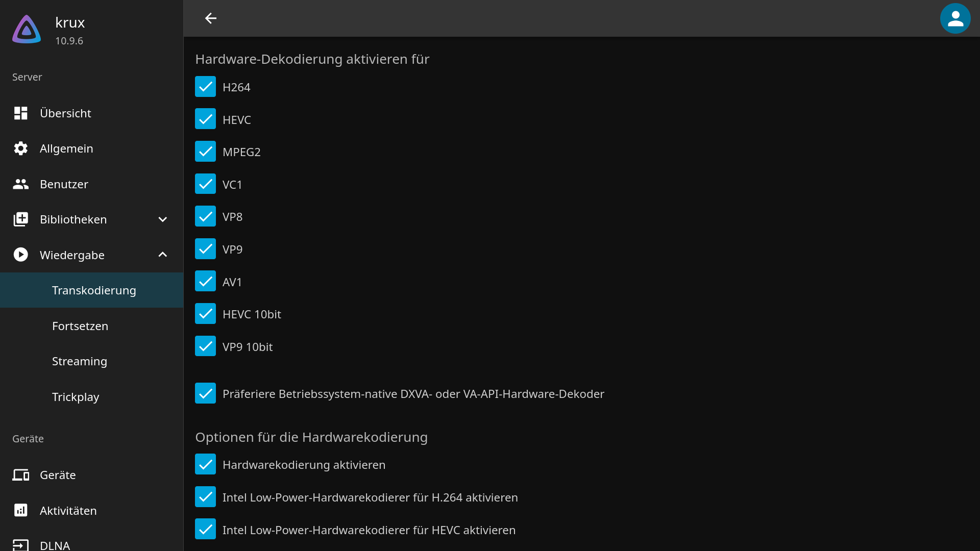Open the Übersicht dashboard icon
This screenshot has height=551, width=980.
point(20,113)
